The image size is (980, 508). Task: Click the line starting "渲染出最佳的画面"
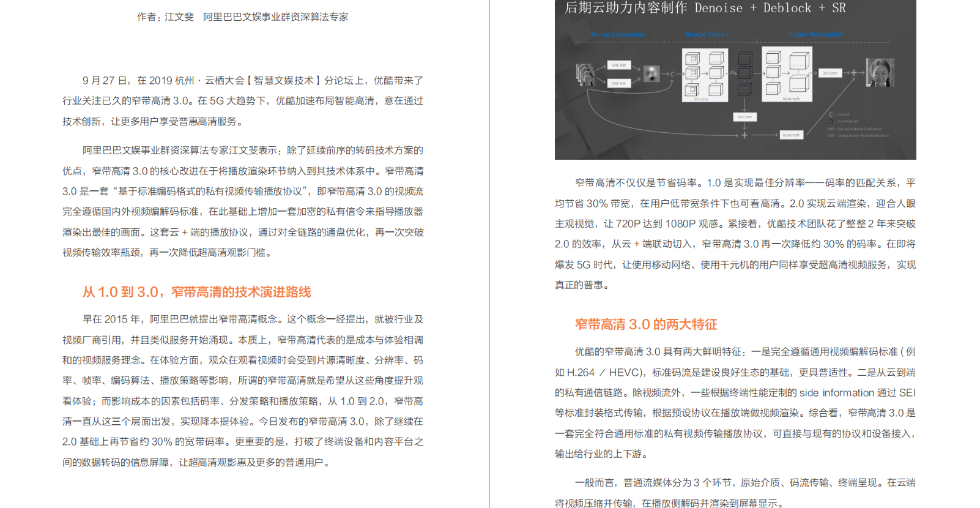tap(243, 233)
